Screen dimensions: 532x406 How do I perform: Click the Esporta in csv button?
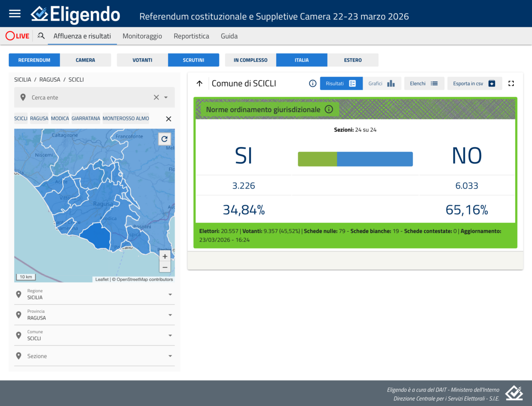point(474,83)
